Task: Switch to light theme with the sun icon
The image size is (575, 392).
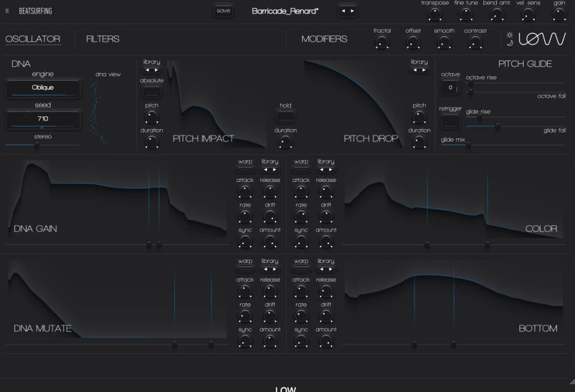Action: click(x=509, y=35)
